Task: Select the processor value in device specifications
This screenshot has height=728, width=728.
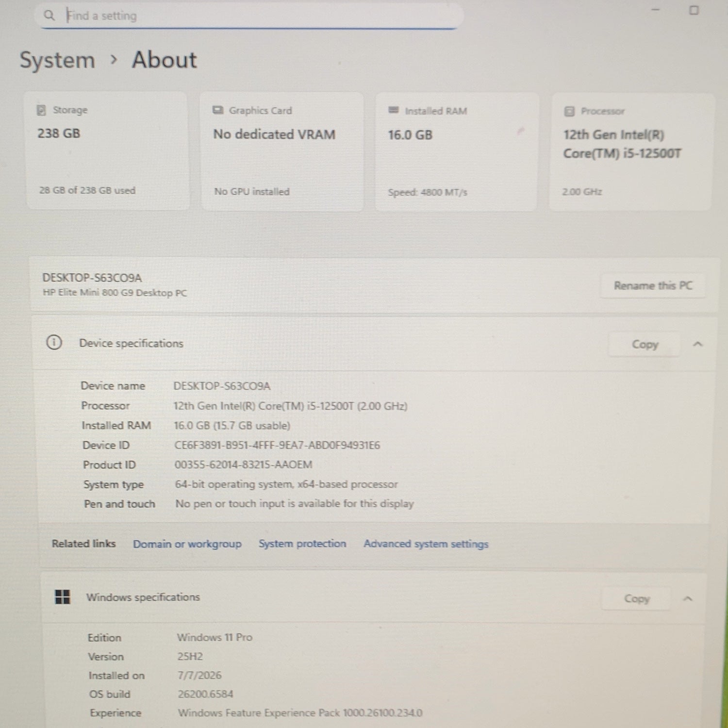Action: (x=290, y=406)
